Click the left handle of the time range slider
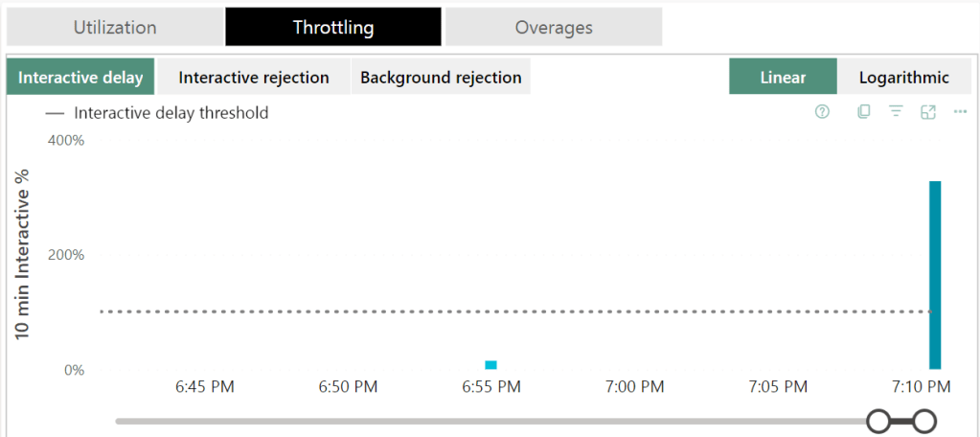 [x=877, y=420]
